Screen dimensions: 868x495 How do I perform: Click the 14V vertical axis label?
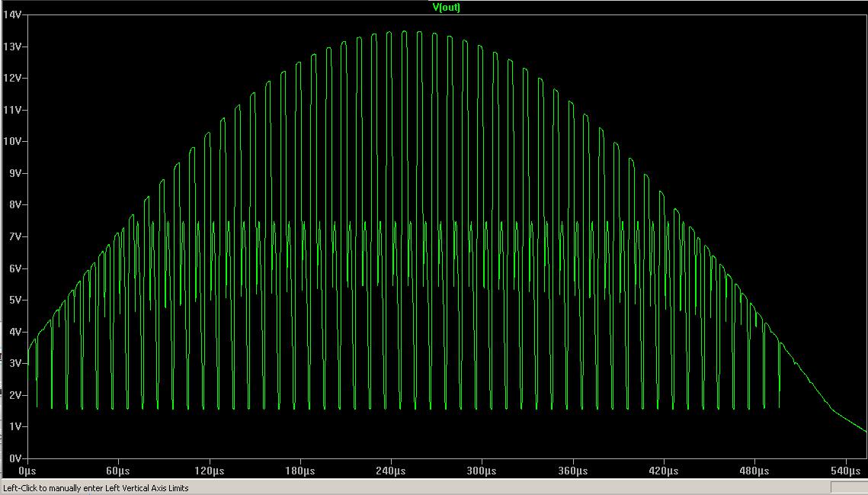[11, 15]
